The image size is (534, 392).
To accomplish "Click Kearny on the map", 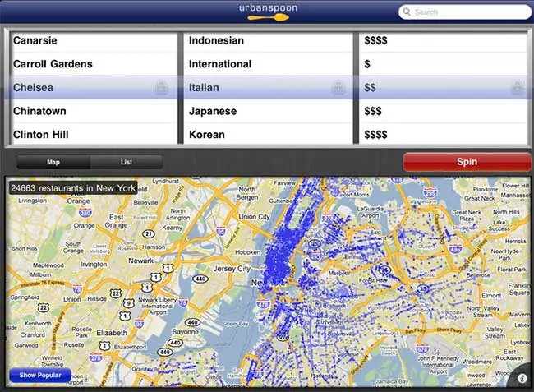I will tap(172, 228).
